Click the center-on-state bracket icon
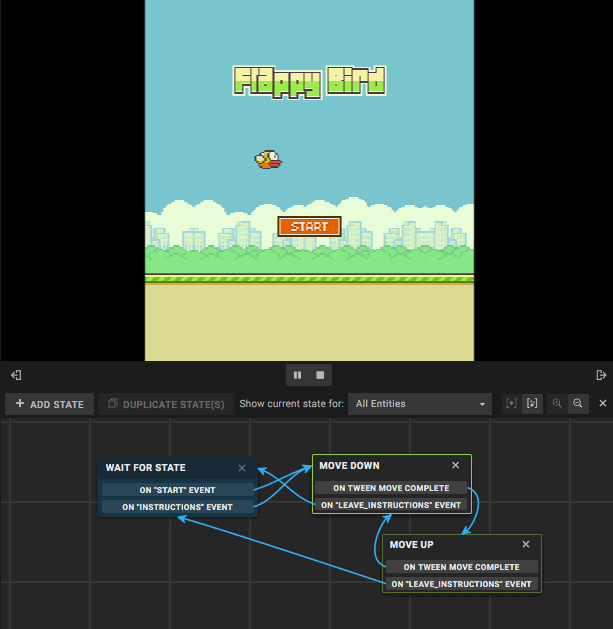 tap(512, 404)
